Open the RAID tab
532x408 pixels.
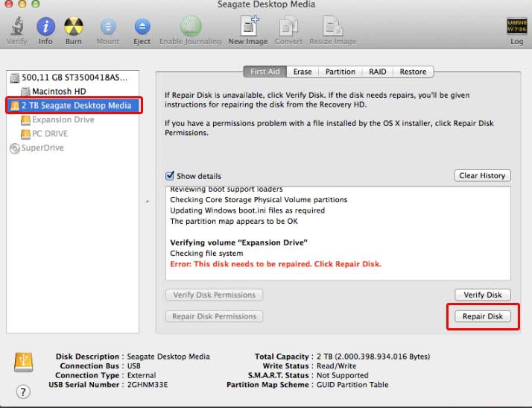[x=377, y=72]
